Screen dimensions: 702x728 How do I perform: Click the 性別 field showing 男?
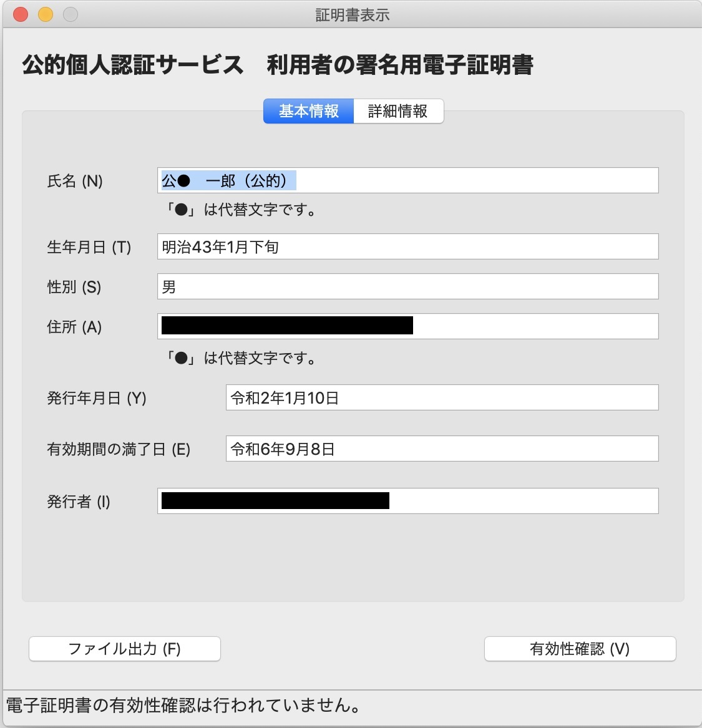pyautogui.click(x=406, y=286)
